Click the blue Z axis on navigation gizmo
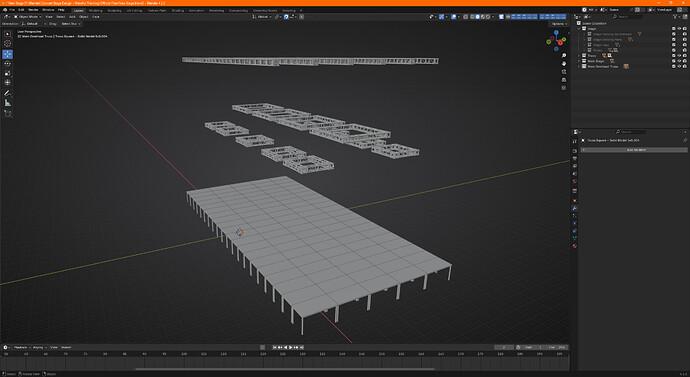The image size is (690, 377). 556,33
